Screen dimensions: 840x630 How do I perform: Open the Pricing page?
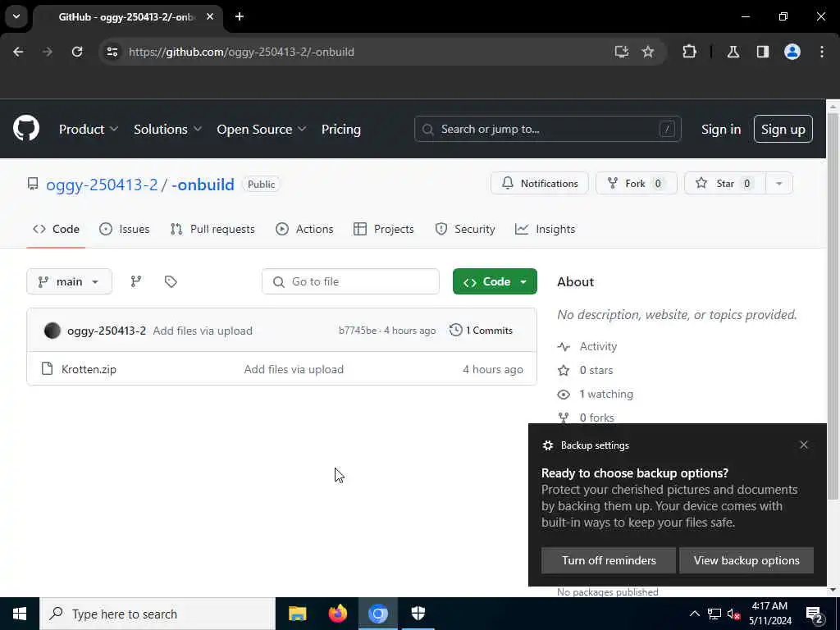341,129
